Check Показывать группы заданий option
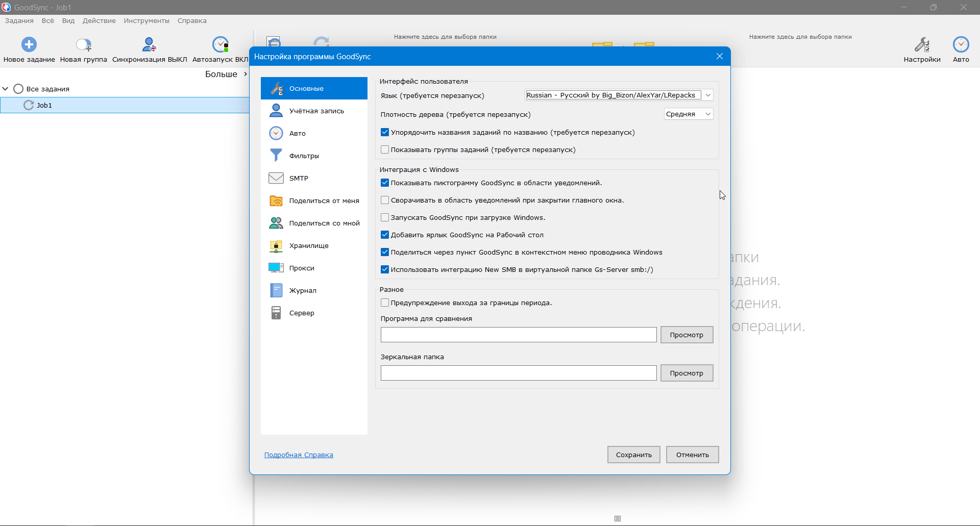Screen dimensions: 980x526 tap(385, 149)
